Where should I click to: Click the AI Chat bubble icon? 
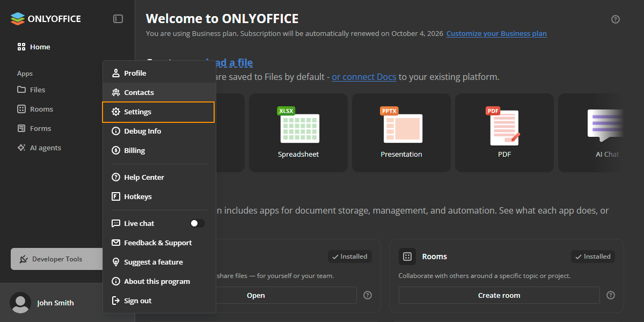click(605, 126)
